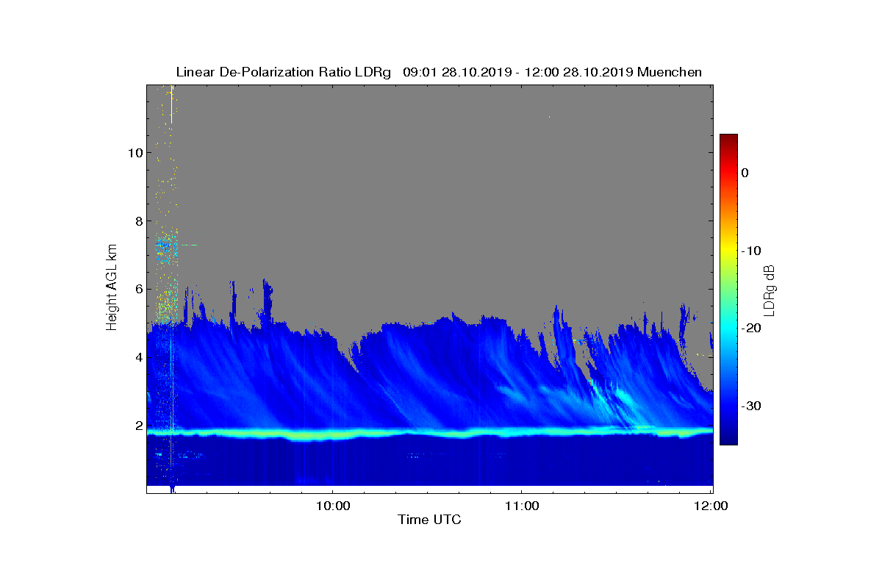Click the dark red top of the colorbar

(728, 140)
